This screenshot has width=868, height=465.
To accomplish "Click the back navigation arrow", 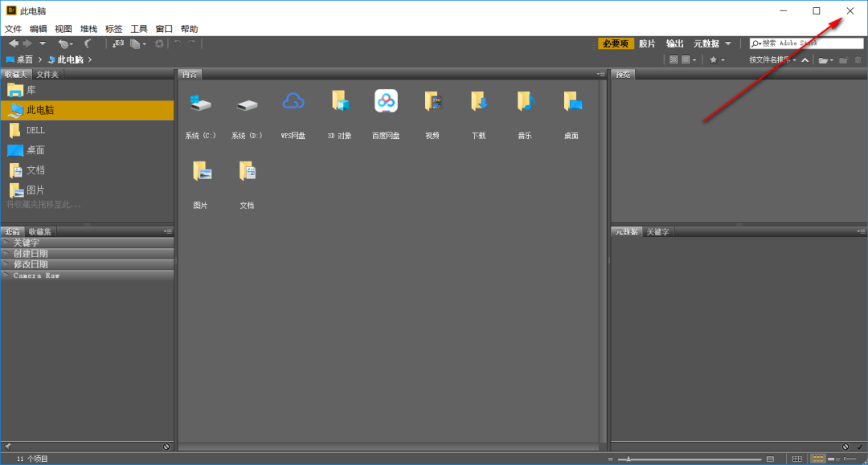I will [x=15, y=43].
